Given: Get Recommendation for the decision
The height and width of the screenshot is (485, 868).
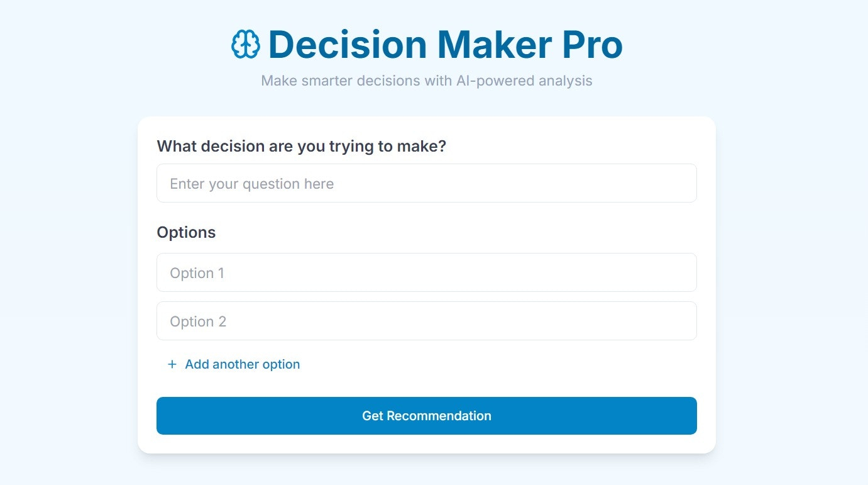Looking at the screenshot, I should click(x=427, y=416).
